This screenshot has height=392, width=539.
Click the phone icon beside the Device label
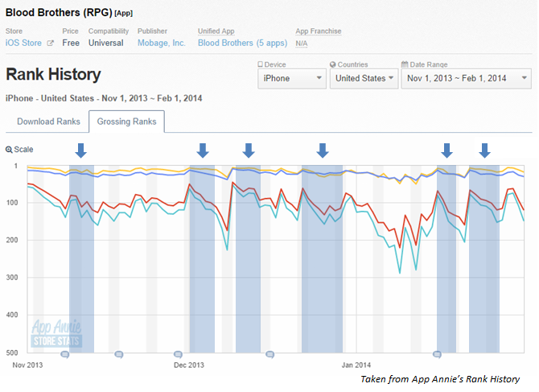coord(260,64)
